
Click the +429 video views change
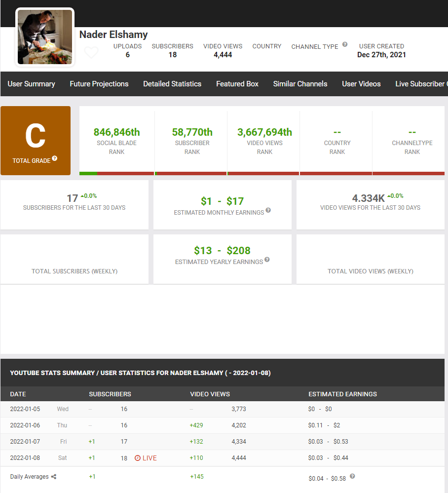(x=196, y=425)
